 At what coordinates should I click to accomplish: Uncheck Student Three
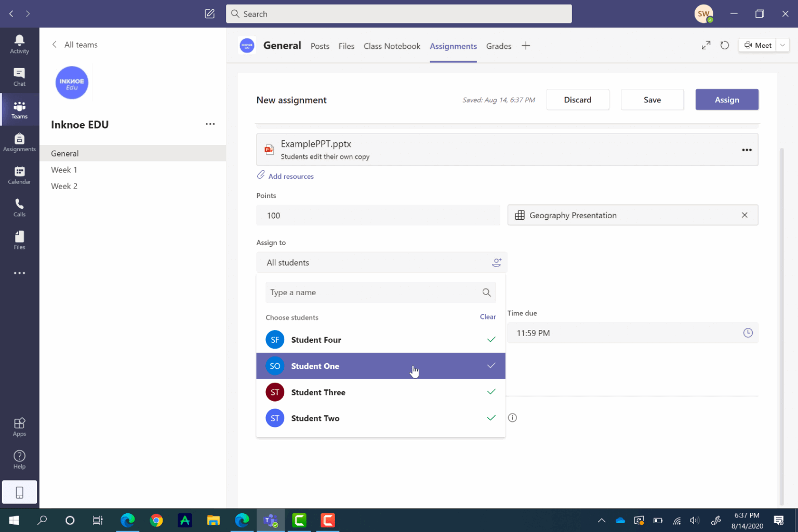[491, 392]
